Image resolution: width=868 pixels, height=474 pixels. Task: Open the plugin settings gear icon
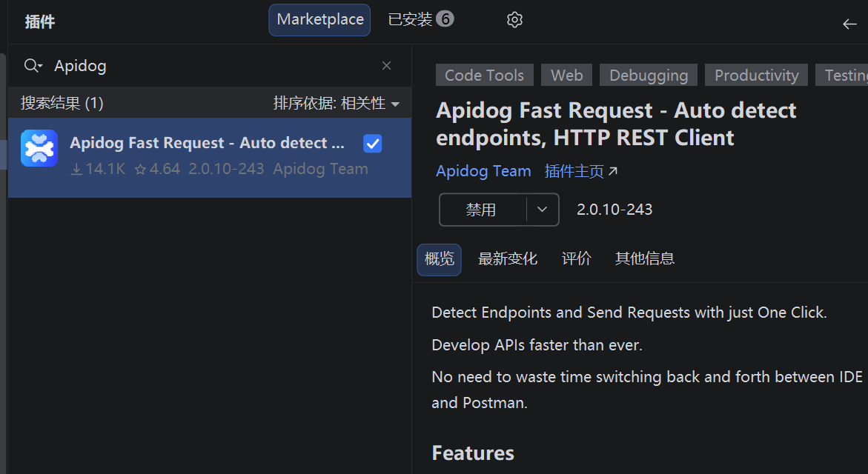(x=514, y=20)
